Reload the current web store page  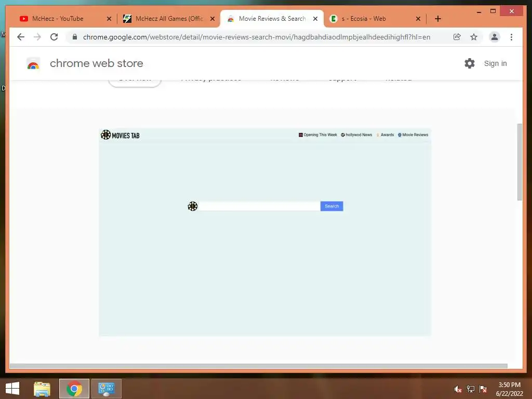pyautogui.click(x=54, y=37)
